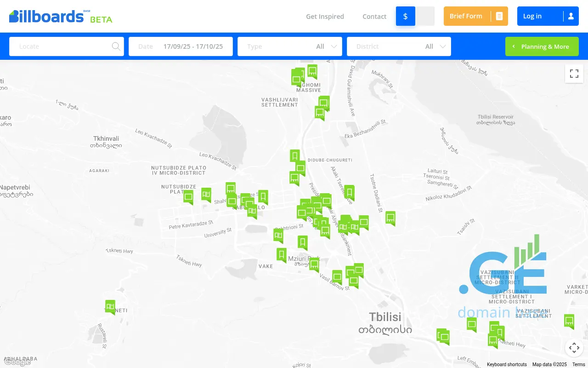Click the billboard marker near Tskneti on Rustaveli St
This screenshot has height=368, width=588.
[110, 306]
